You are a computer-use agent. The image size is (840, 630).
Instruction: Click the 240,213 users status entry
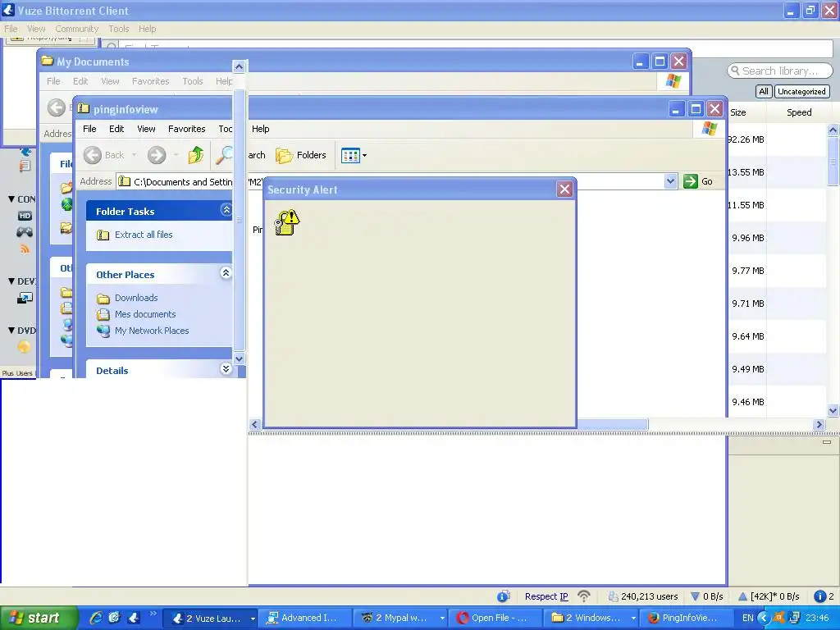643,597
